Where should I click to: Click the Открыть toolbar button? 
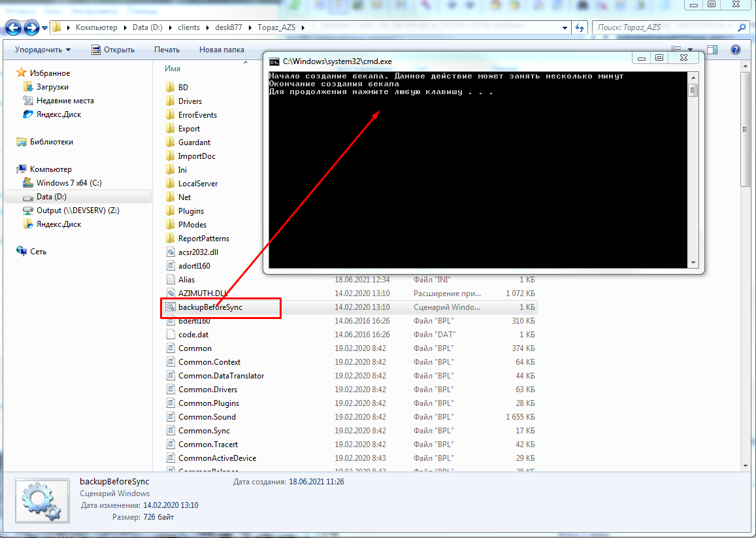click(x=113, y=50)
